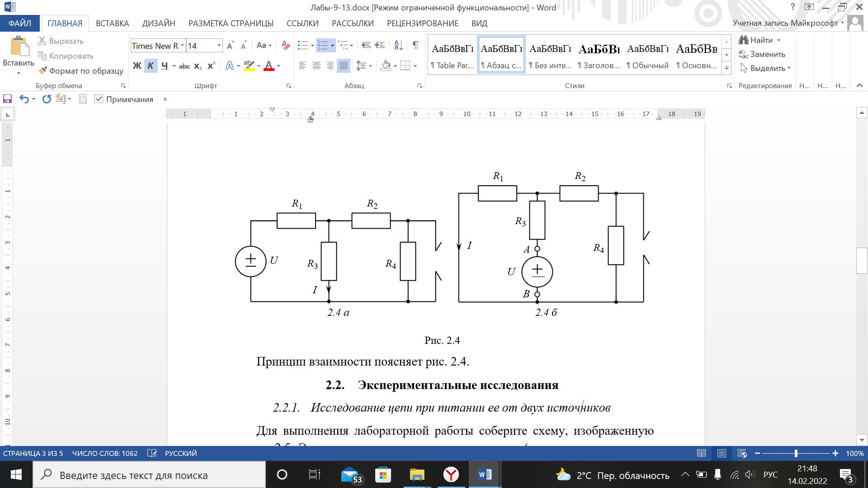Center text alignment icon
Screen dimensions: 868x488
(316, 66)
